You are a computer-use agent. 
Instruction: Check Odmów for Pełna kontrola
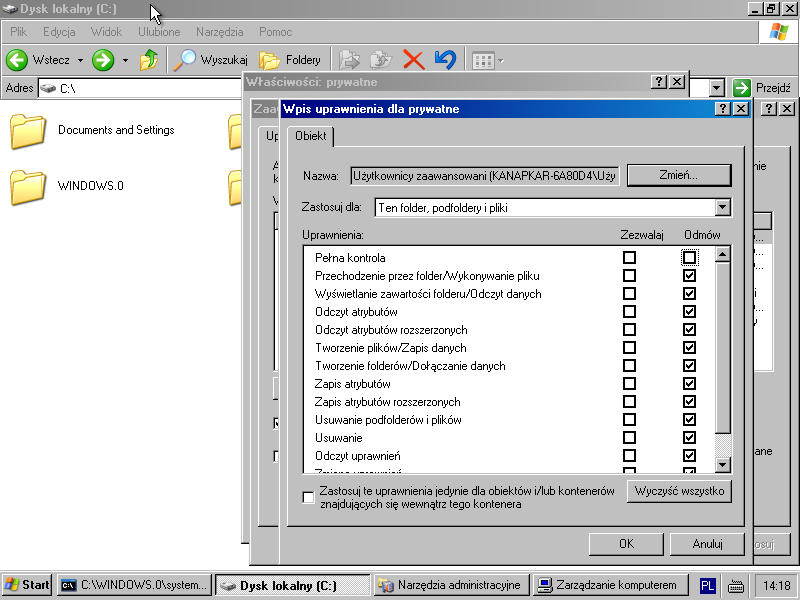[689, 258]
